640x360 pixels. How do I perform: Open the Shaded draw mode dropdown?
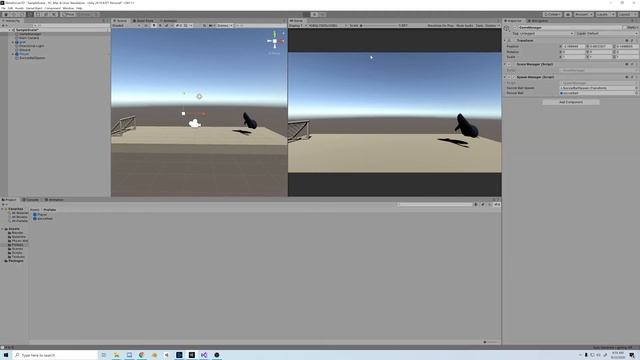point(126,25)
